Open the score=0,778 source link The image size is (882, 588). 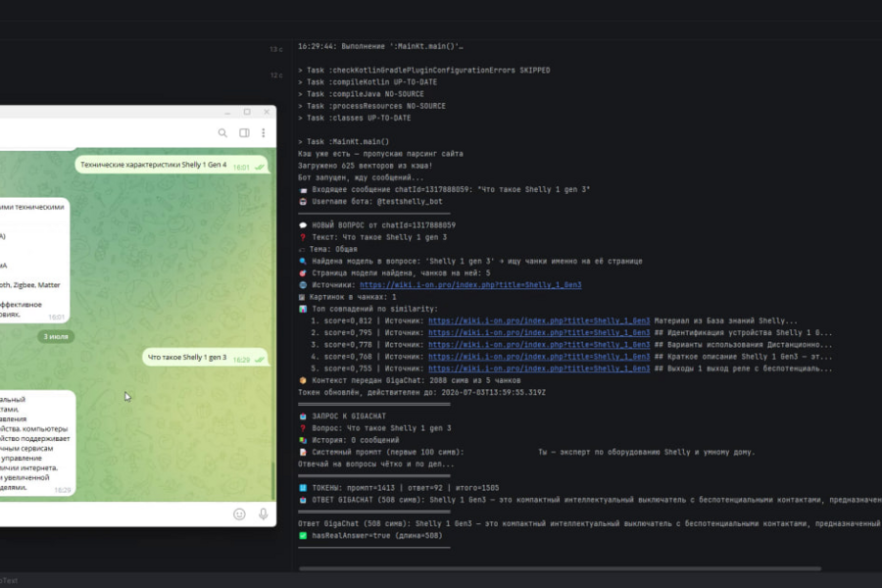pyautogui.click(x=539, y=345)
